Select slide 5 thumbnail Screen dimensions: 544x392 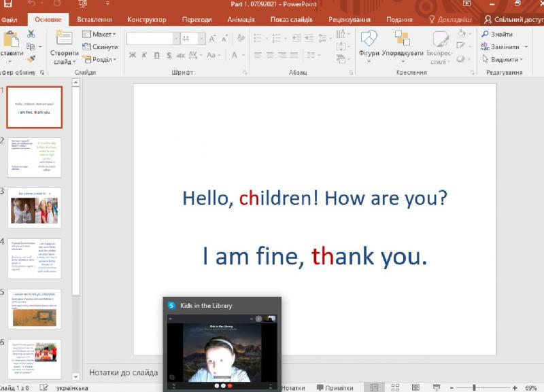35,309
